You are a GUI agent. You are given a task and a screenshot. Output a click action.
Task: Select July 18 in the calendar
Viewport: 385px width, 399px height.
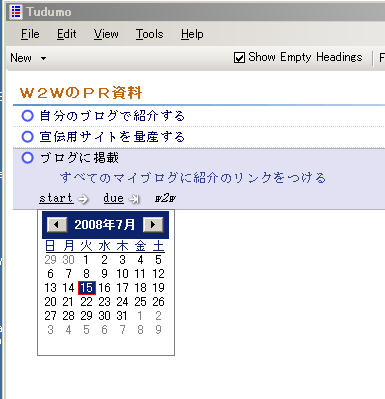140,288
